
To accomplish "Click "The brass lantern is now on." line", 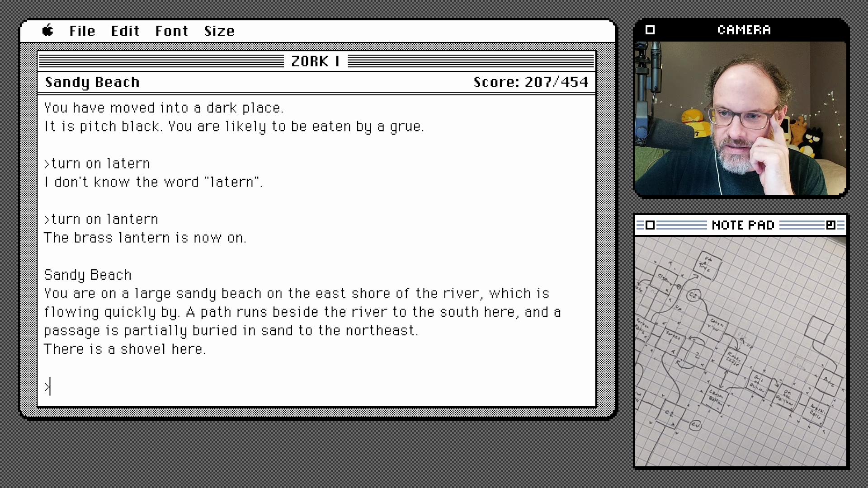I will coord(145,238).
